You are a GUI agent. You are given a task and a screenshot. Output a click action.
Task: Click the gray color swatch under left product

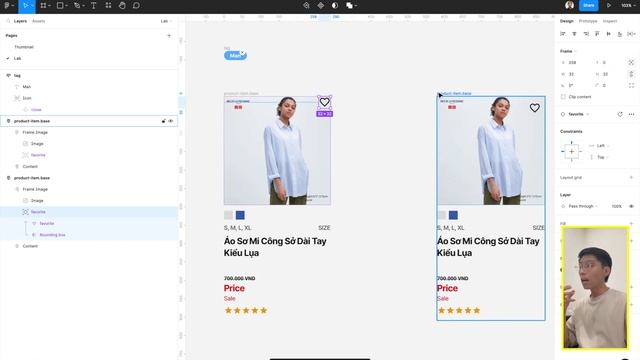[x=228, y=215]
